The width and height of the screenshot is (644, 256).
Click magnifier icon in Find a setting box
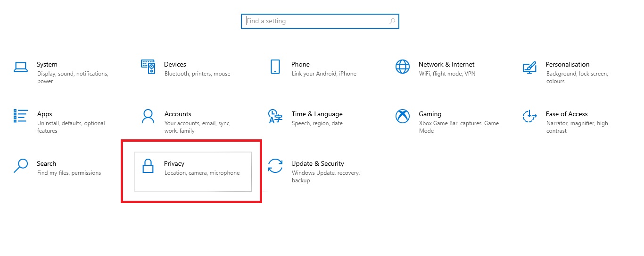pyautogui.click(x=392, y=21)
